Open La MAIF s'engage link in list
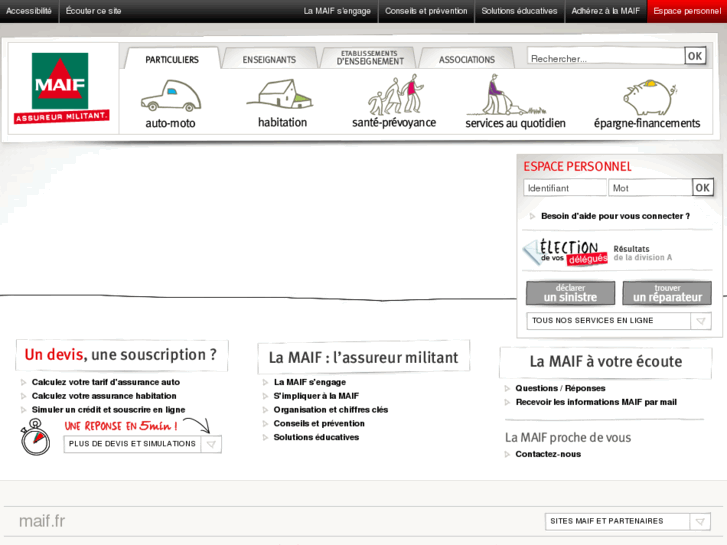Screen dimensions: 727x545 coord(310,382)
